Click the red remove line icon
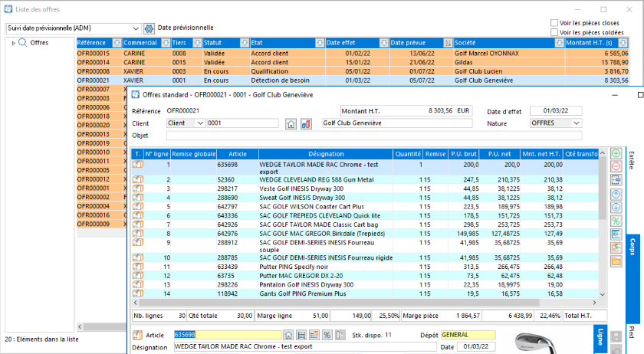 point(616,166)
